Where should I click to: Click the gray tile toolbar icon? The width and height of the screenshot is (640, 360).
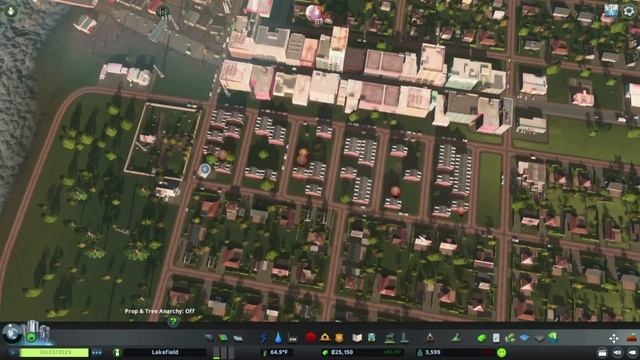[539, 338]
